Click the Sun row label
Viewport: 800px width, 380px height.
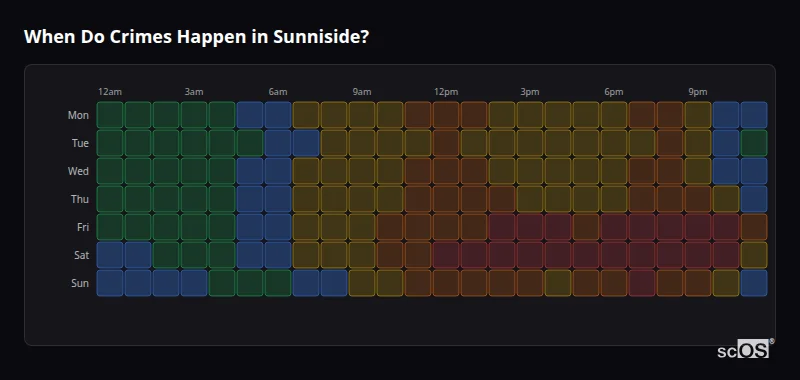coord(80,283)
